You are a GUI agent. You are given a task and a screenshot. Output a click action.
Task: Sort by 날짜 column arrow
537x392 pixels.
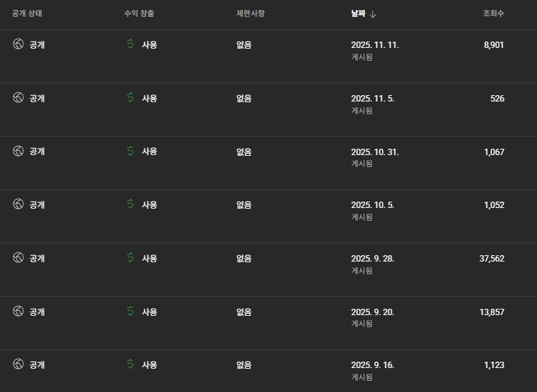click(x=373, y=14)
